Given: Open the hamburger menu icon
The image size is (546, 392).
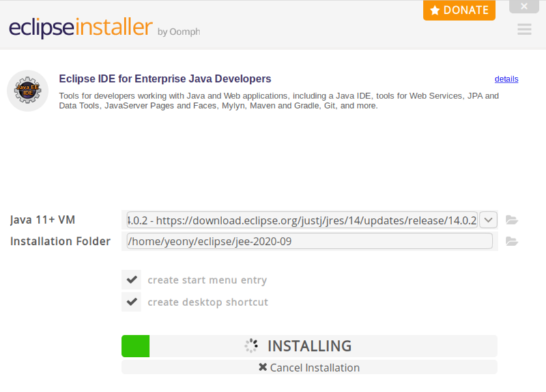Looking at the screenshot, I should 524,29.
